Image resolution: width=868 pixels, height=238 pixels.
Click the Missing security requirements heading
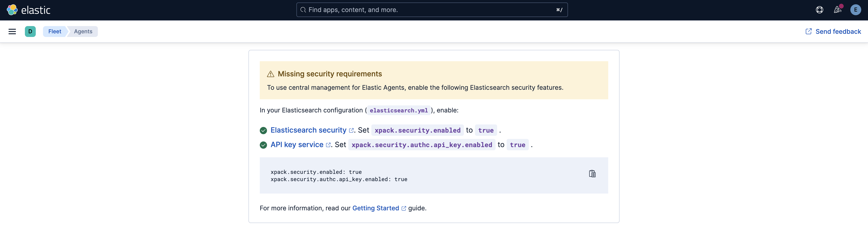click(329, 74)
